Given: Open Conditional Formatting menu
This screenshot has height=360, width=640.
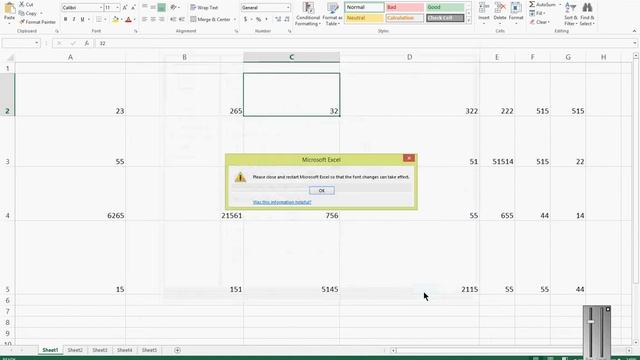Looking at the screenshot, I should point(308,14).
